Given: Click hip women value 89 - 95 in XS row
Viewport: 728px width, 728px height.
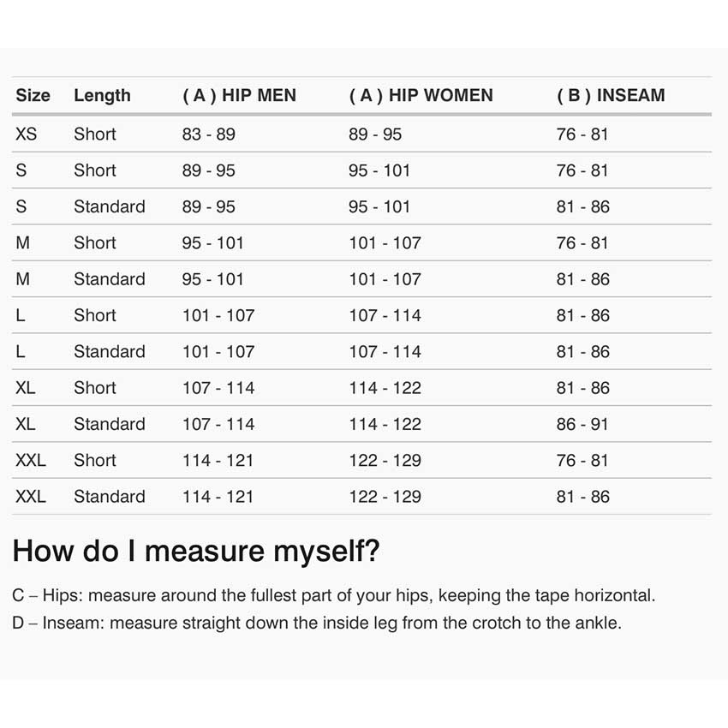Looking at the screenshot, I should (x=375, y=134).
